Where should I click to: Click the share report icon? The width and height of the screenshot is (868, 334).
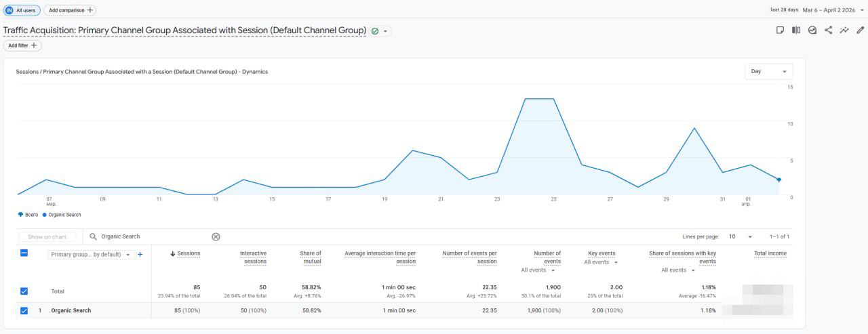click(828, 30)
